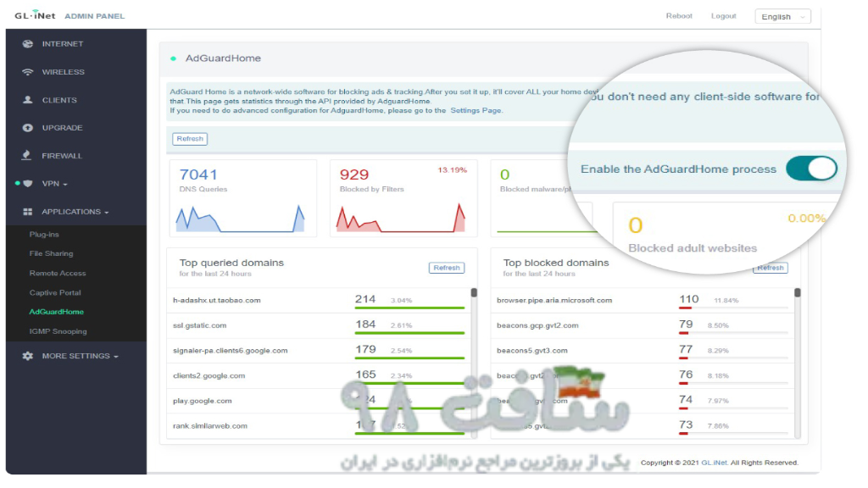868x488 pixels.
Task: Open the Firewall section
Action: tap(62, 156)
